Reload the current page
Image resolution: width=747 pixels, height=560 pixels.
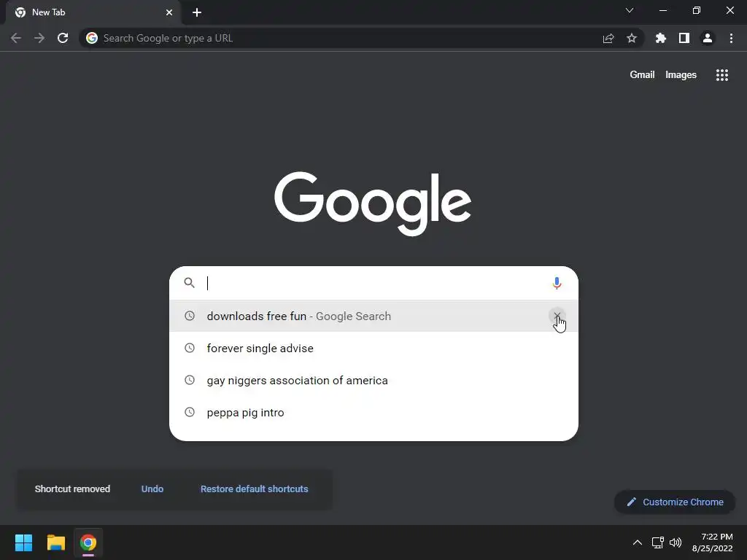pyautogui.click(x=63, y=38)
